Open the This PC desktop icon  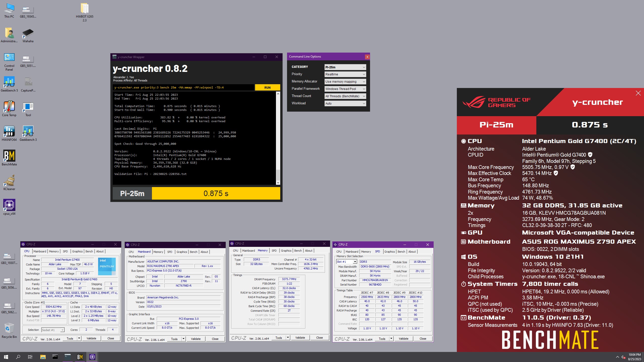(x=9, y=11)
